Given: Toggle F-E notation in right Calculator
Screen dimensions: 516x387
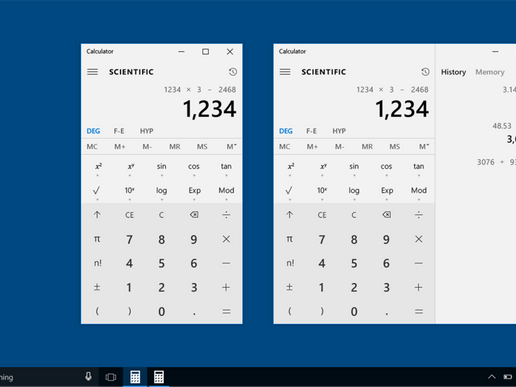Looking at the screenshot, I should pos(311,131).
